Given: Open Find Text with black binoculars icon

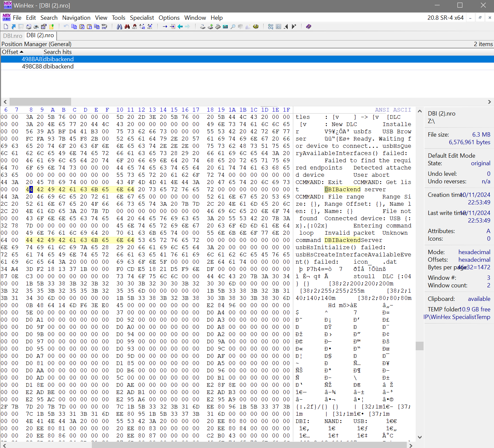Looking at the screenshot, I should tap(119, 27).
